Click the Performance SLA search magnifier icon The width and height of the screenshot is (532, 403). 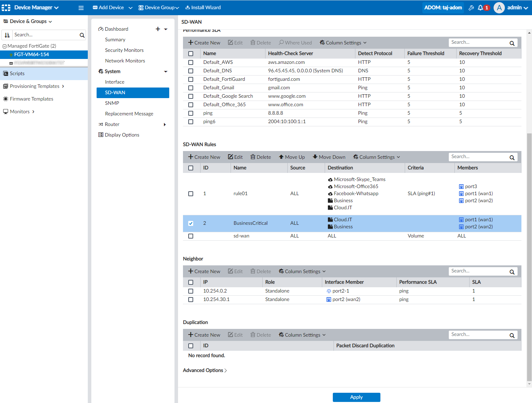[512, 43]
